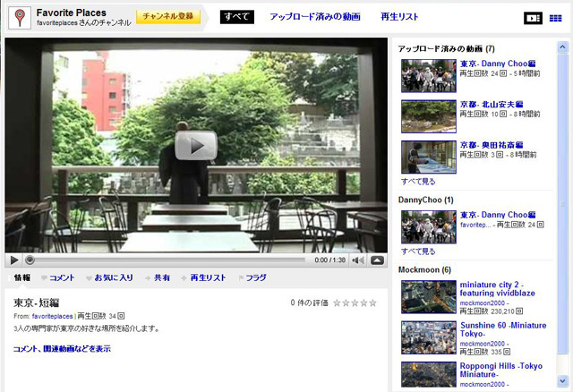Click the small play icon in player controls
The height and width of the screenshot is (392, 573).
[x=14, y=260]
